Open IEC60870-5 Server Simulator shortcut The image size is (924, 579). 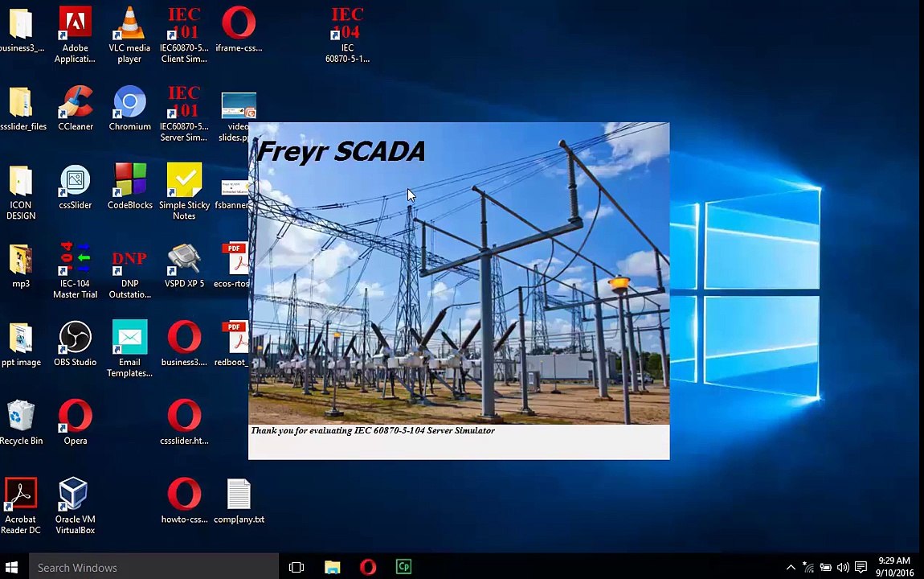[x=184, y=113]
